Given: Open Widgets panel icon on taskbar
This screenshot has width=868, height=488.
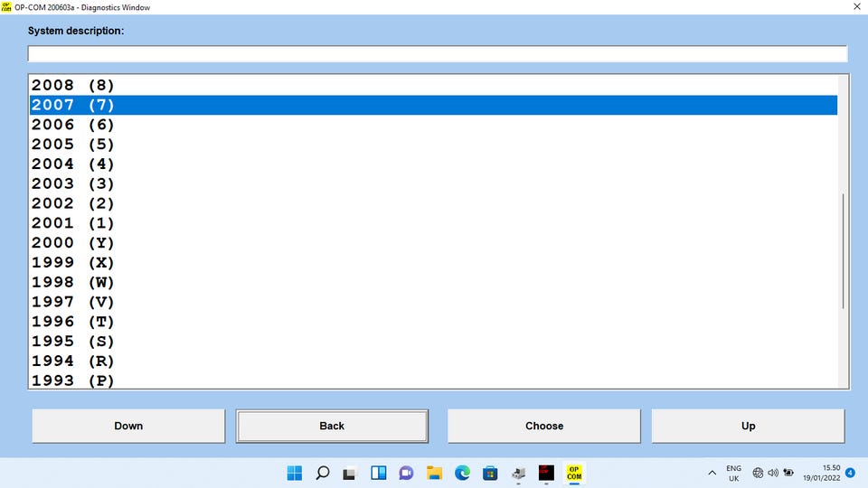Looking at the screenshot, I should pyautogui.click(x=379, y=473).
